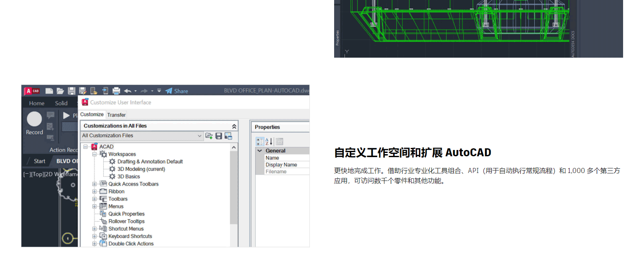
Task: Click the Load partial customization file icon
Action: 209,135
